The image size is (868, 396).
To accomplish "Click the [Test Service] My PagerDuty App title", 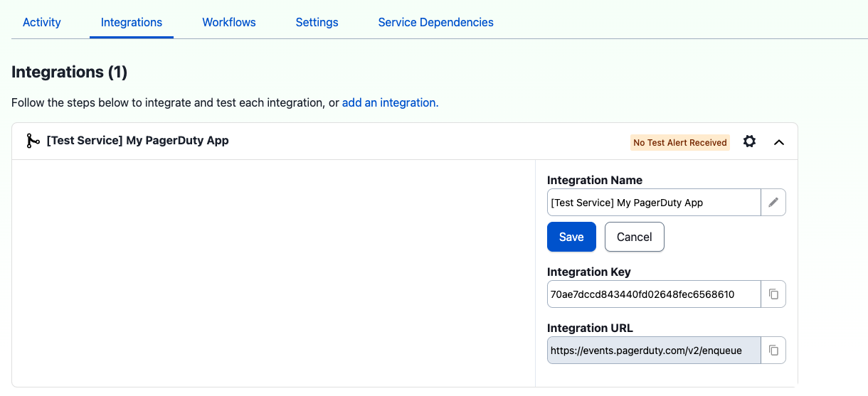I will click(137, 140).
